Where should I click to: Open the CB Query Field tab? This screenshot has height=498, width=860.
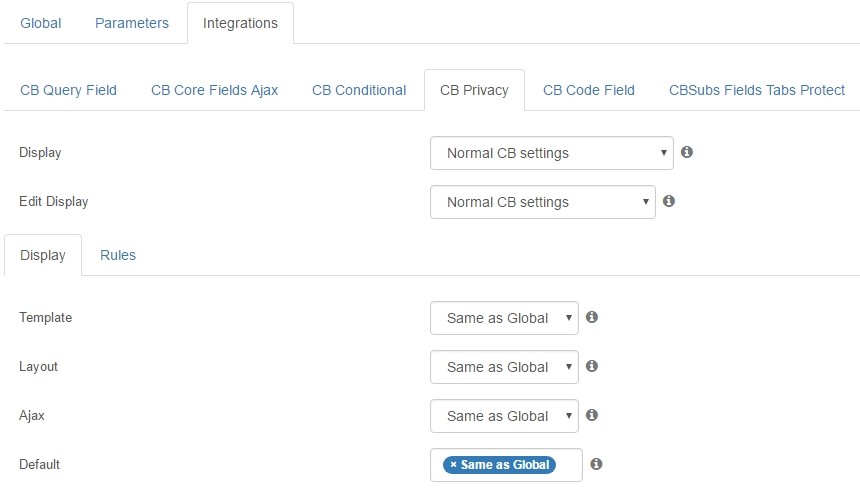[69, 90]
